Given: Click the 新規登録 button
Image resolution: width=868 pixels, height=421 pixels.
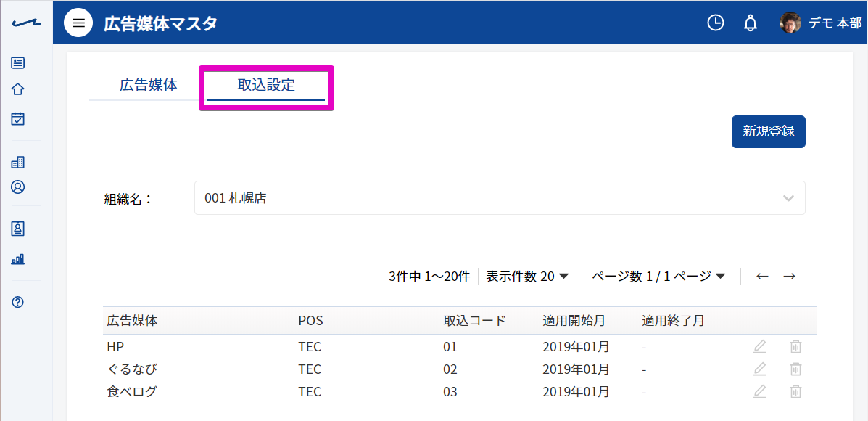Looking at the screenshot, I should pos(769,132).
